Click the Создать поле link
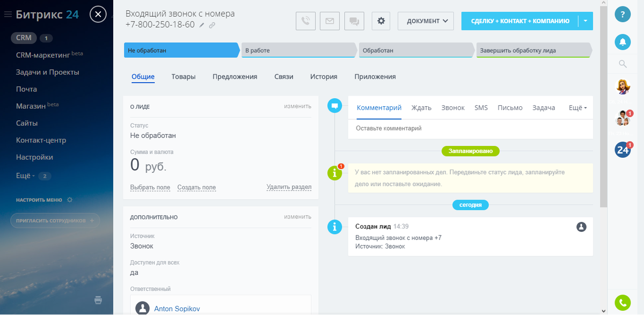 197,187
